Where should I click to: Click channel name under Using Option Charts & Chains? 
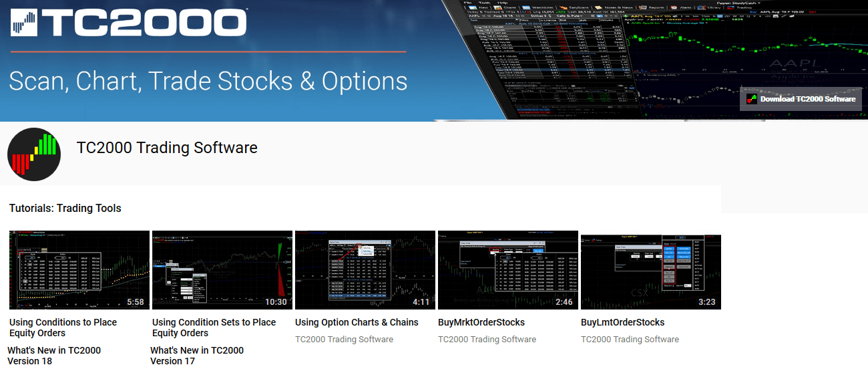344,340
